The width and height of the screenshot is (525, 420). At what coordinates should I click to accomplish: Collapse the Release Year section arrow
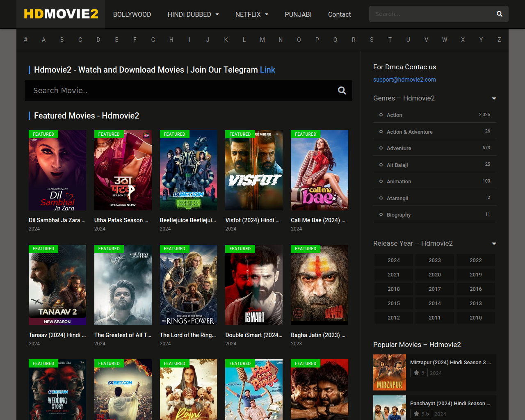[494, 244]
